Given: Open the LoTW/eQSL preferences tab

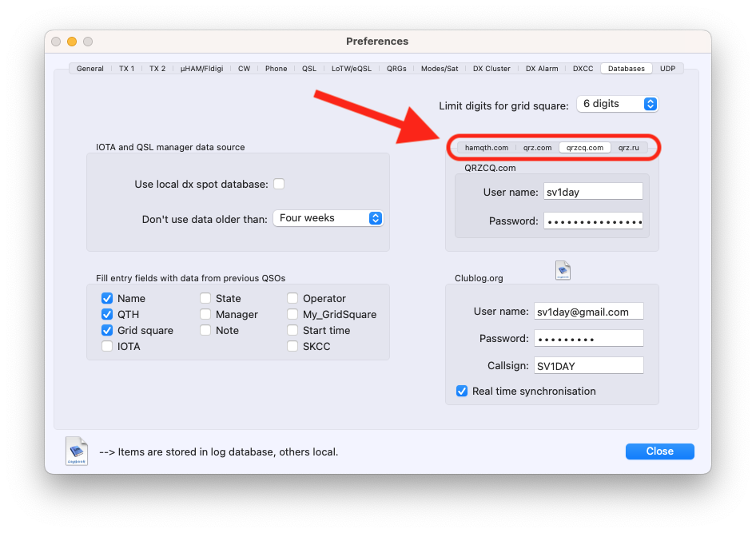Looking at the screenshot, I should (352, 69).
